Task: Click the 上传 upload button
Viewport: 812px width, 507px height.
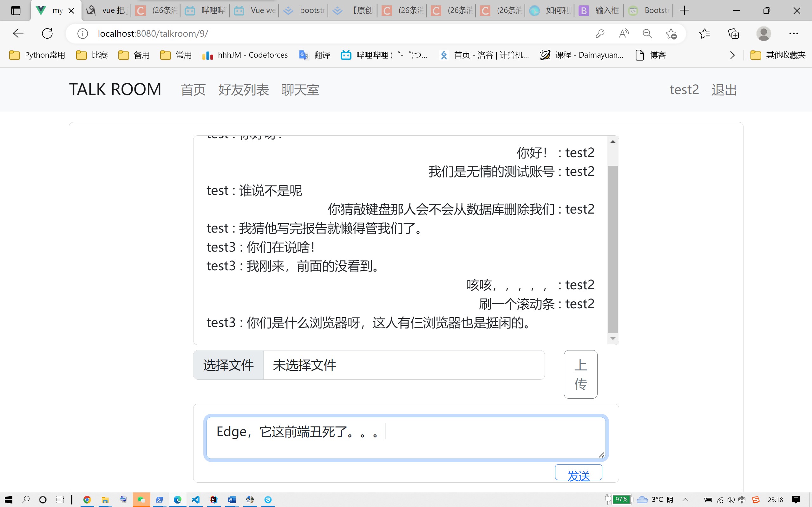Action: 580,374
